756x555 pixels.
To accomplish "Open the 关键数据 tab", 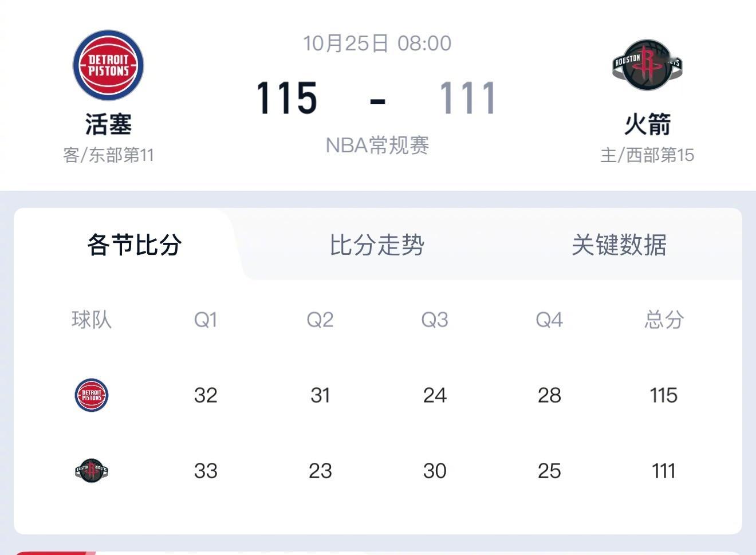I will click(x=620, y=245).
